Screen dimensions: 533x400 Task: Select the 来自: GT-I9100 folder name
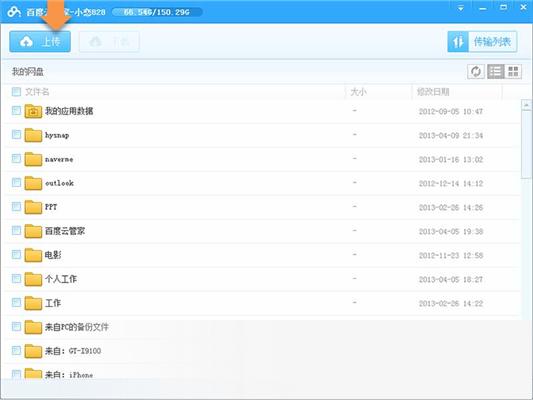[x=73, y=351]
